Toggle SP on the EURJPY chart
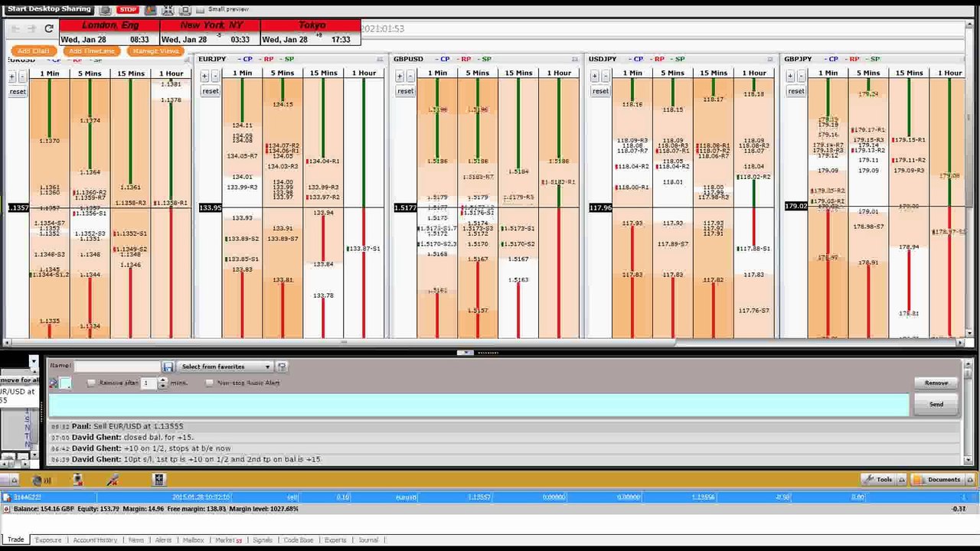The image size is (980, 551). tap(286, 59)
